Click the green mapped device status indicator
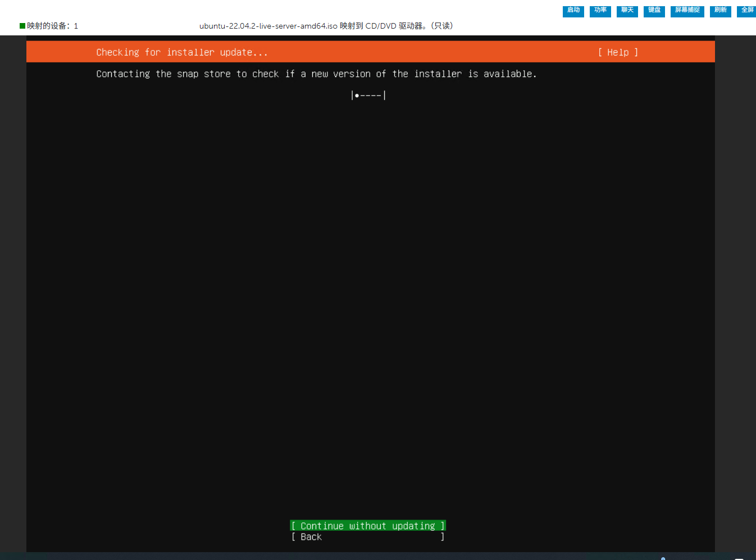Image resolution: width=756 pixels, height=560 pixels. [x=22, y=26]
